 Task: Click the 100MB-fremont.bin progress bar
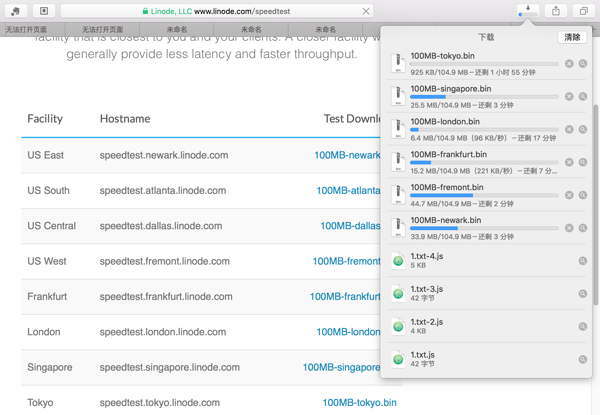[484, 195]
